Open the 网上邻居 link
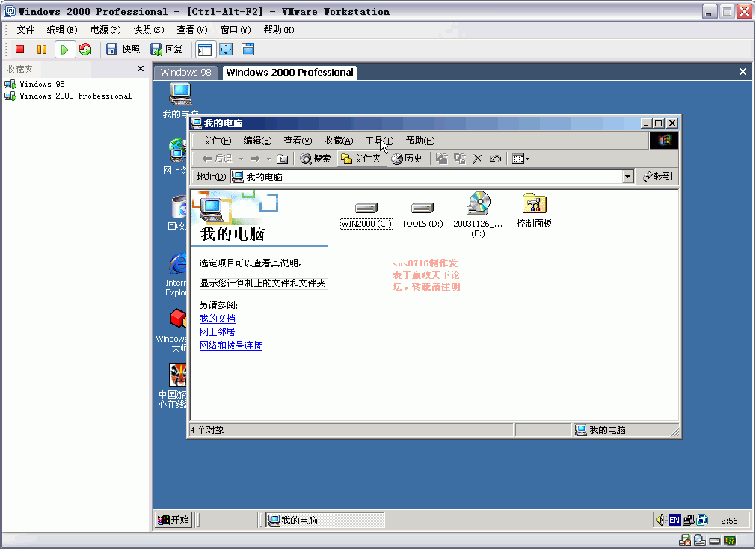 [218, 332]
